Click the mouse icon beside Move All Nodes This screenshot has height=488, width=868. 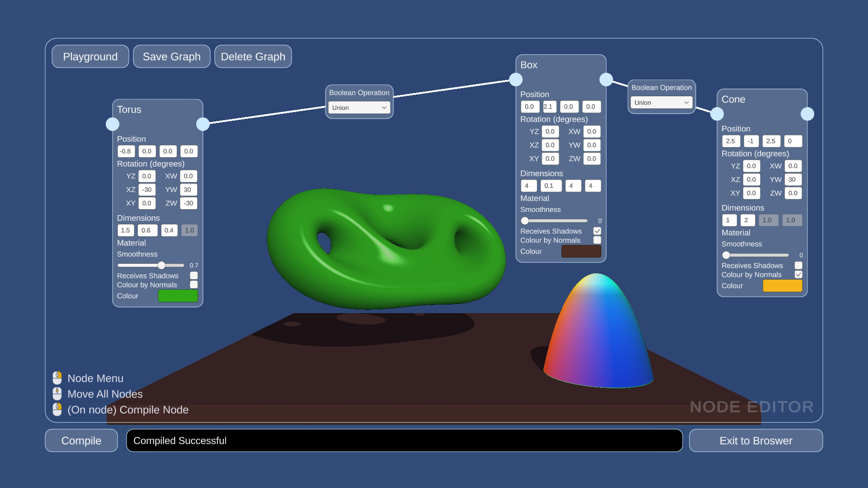(x=57, y=394)
